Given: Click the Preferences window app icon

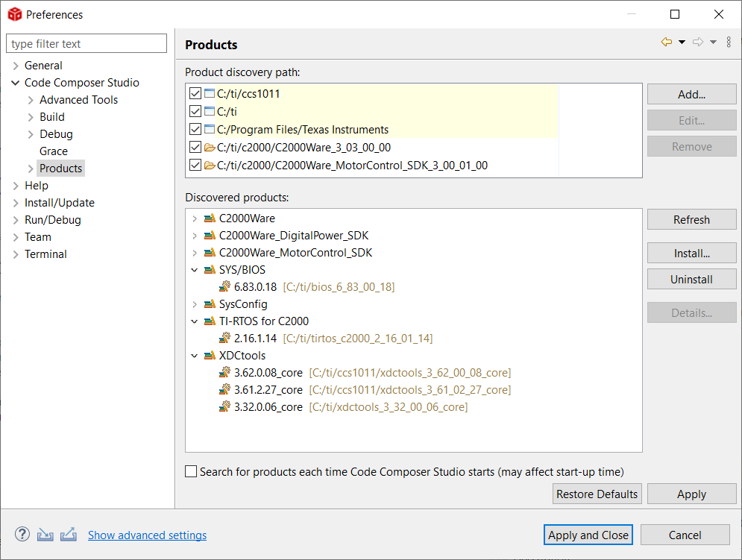Looking at the screenshot, I should pyautogui.click(x=15, y=14).
